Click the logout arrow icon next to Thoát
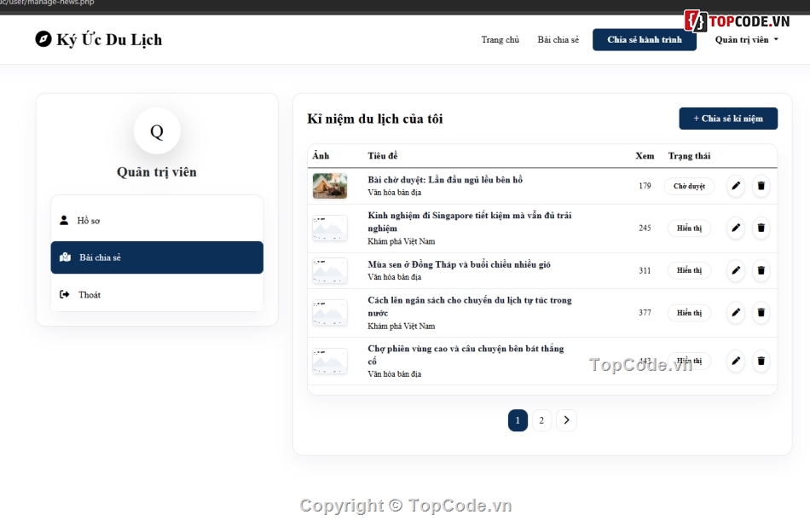 click(x=65, y=294)
